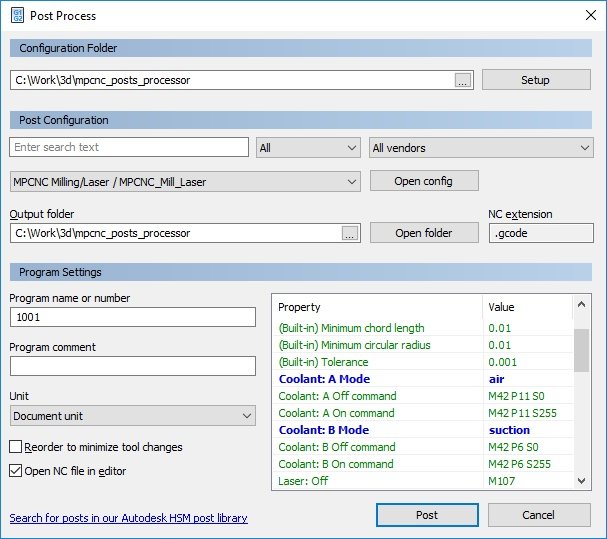Browse for configuration folder with ellipsis button

pos(462,80)
